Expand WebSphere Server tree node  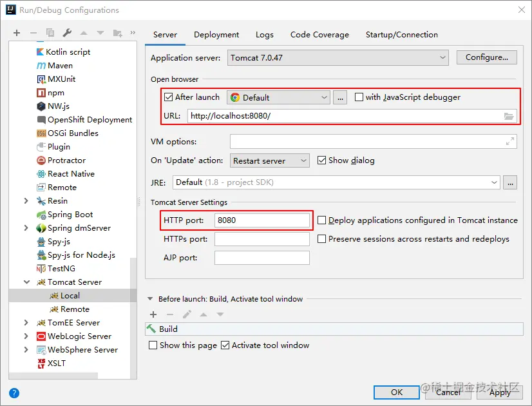pyautogui.click(x=26, y=350)
